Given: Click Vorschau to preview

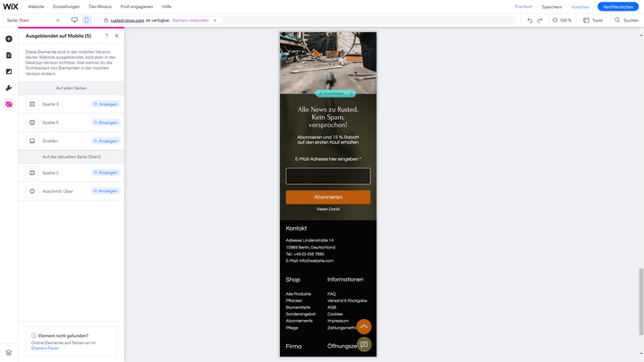Looking at the screenshot, I should 580,7.
